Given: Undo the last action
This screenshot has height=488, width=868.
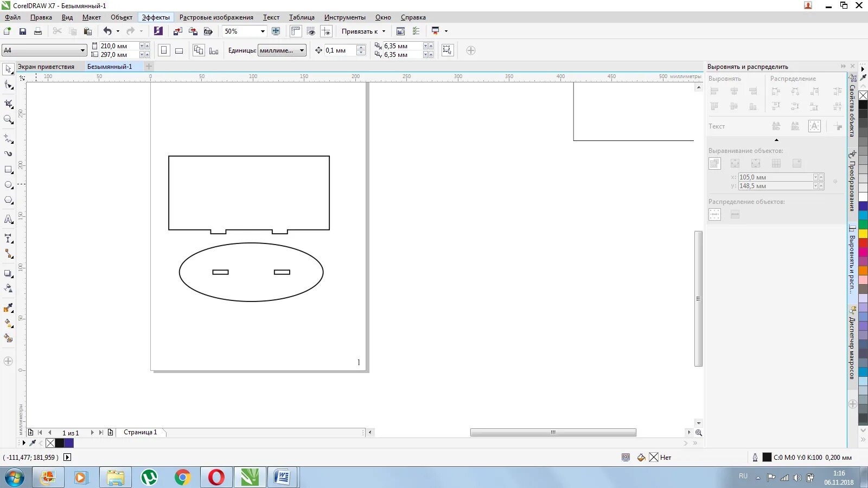Looking at the screenshot, I should click(107, 31).
